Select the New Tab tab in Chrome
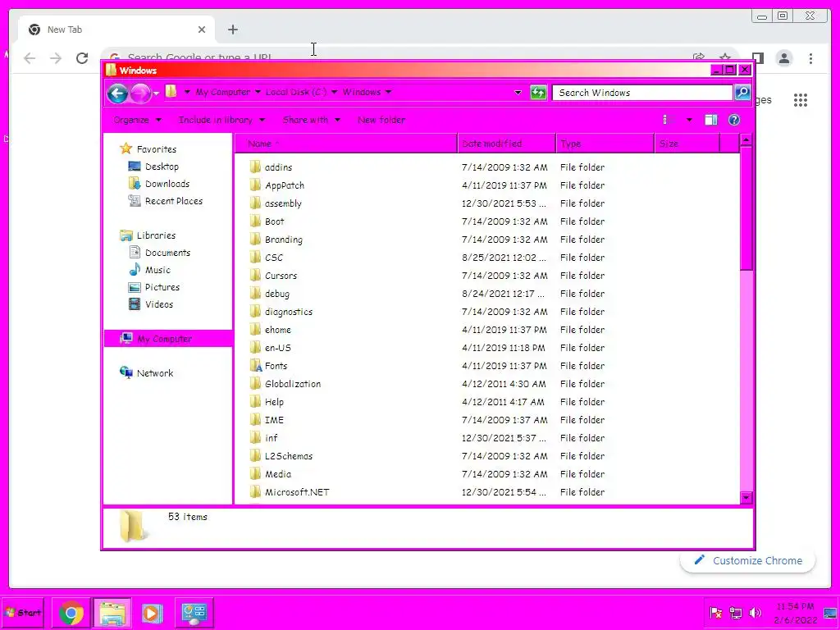Screen dimensions: 840x630 click(116, 30)
